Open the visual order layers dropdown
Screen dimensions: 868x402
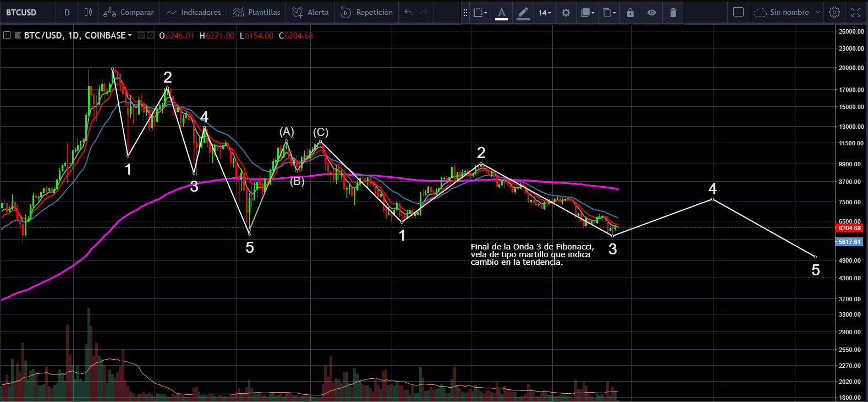pos(587,12)
